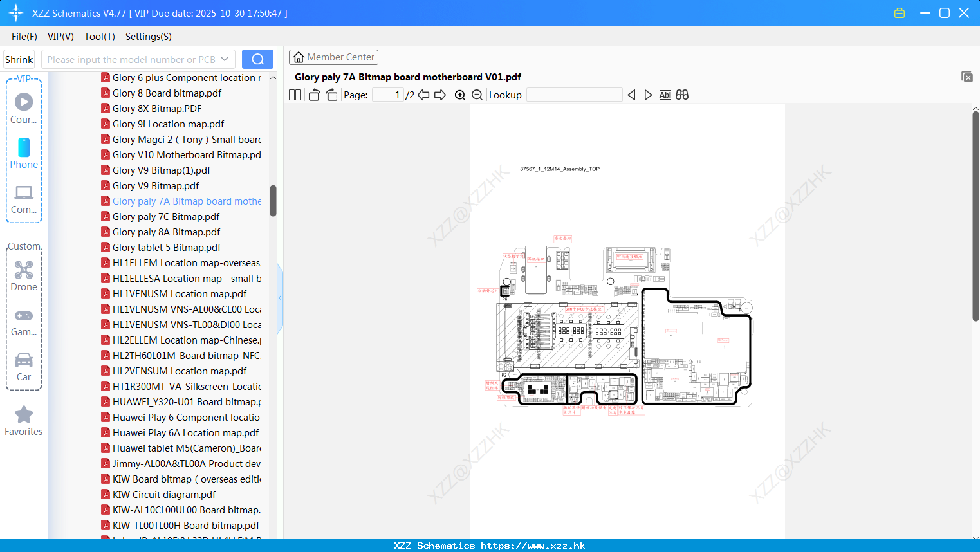
Task: Select the Glory paly 7A Bitmap board tab
Action: pyautogui.click(x=408, y=77)
